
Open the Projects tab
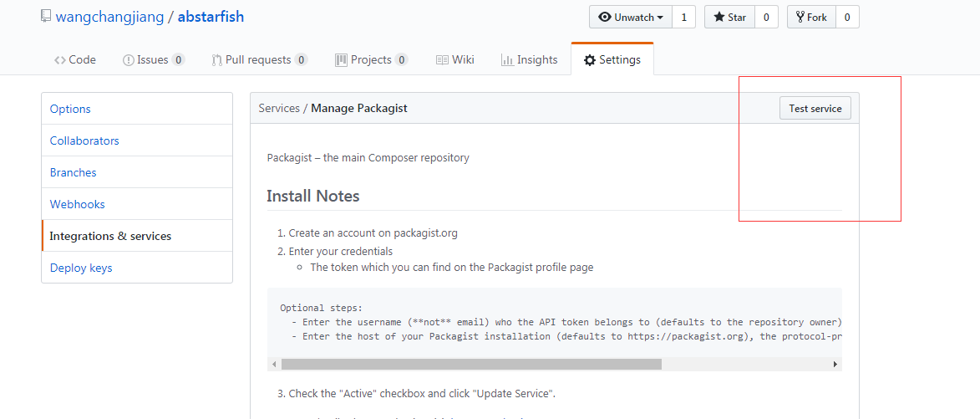point(371,60)
